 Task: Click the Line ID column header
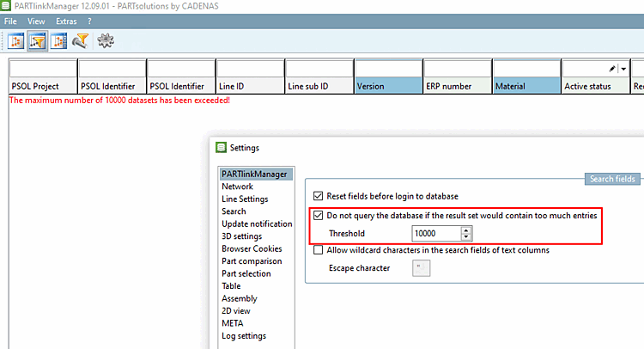click(x=251, y=86)
